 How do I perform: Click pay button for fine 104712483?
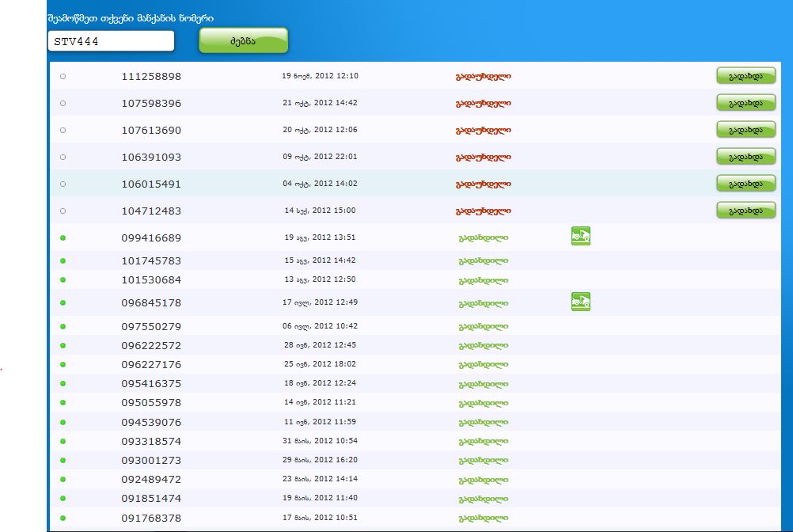[x=746, y=211]
